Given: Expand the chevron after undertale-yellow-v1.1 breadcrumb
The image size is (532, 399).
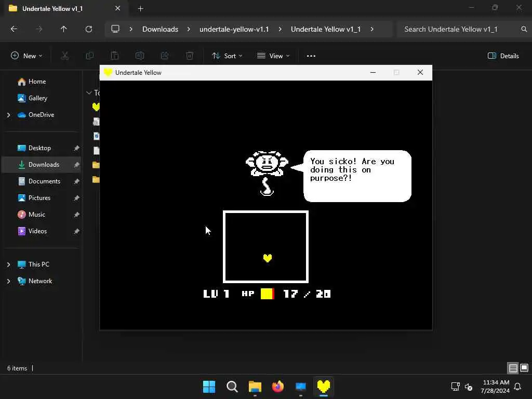Looking at the screenshot, I should 280,29.
